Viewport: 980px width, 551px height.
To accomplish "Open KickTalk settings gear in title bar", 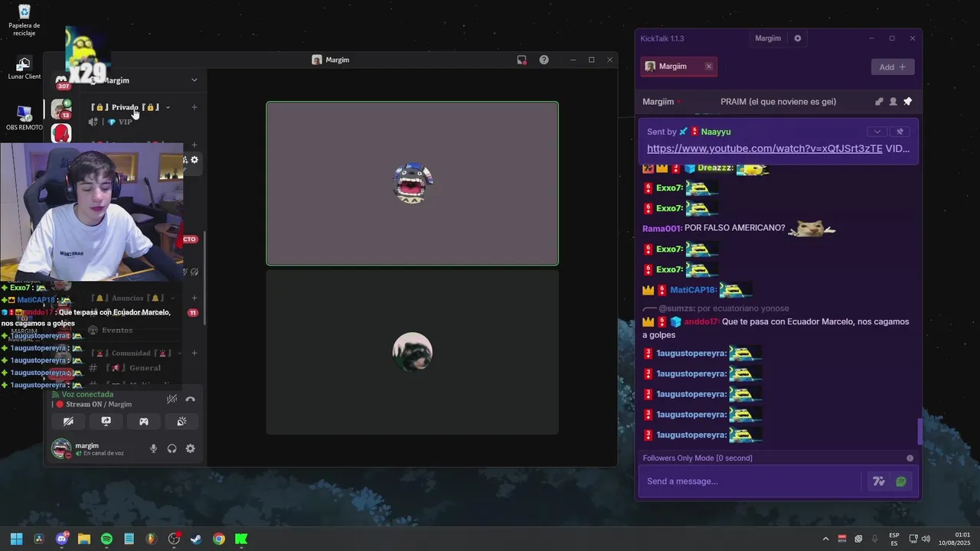I will tap(798, 38).
